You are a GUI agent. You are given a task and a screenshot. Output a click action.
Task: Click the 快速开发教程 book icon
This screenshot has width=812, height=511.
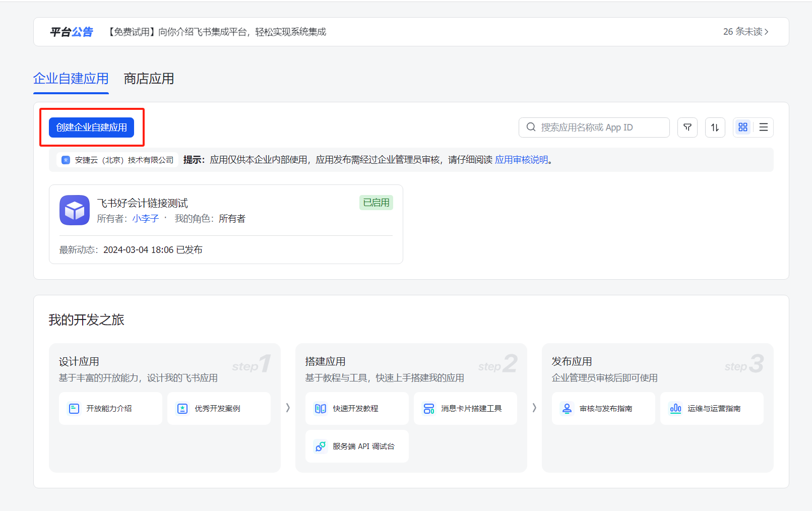coord(321,408)
